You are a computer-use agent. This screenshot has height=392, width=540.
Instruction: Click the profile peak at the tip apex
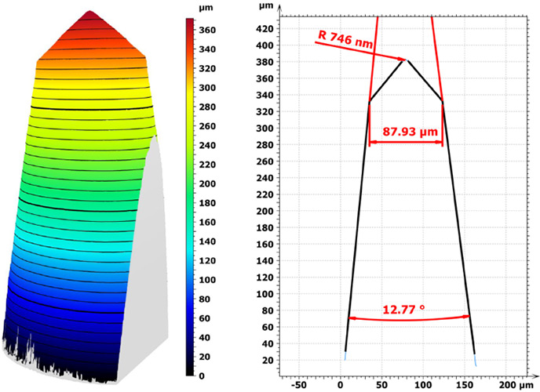tap(405, 60)
